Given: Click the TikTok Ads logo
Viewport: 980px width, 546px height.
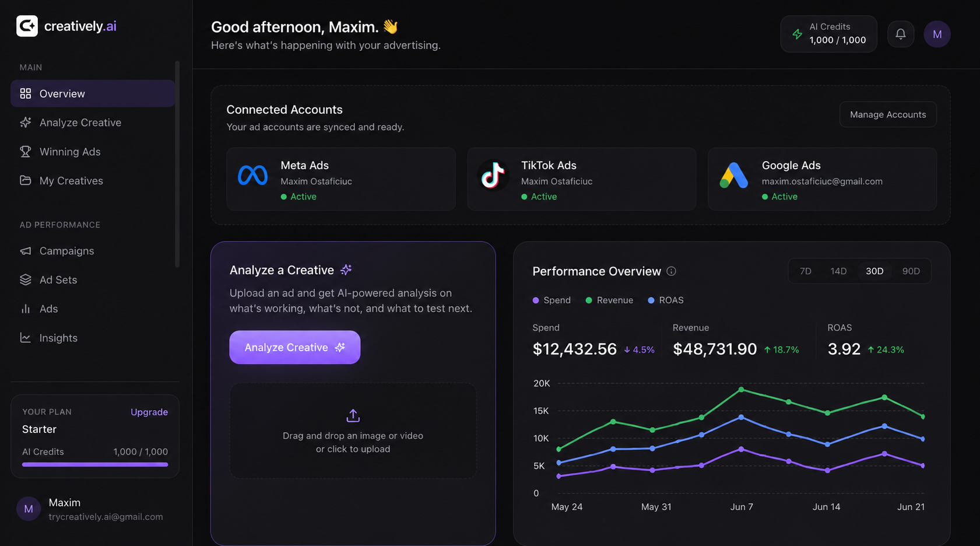Looking at the screenshot, I should [493, 175].
